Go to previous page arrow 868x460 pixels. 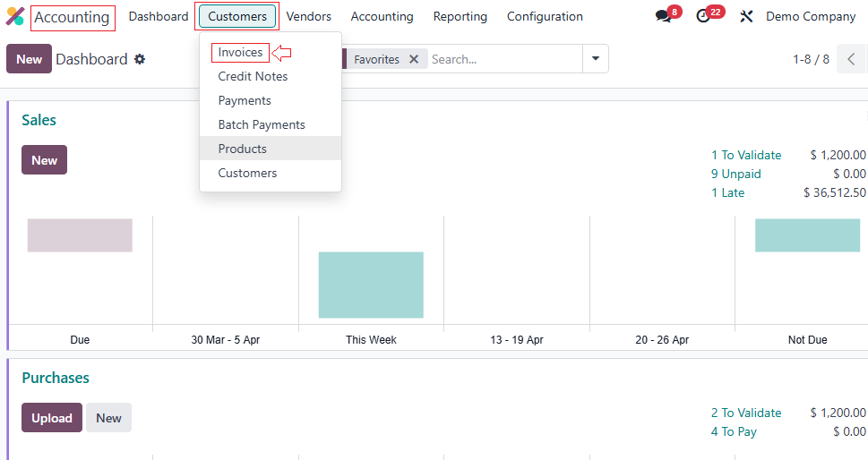click(x=851, y=59)
